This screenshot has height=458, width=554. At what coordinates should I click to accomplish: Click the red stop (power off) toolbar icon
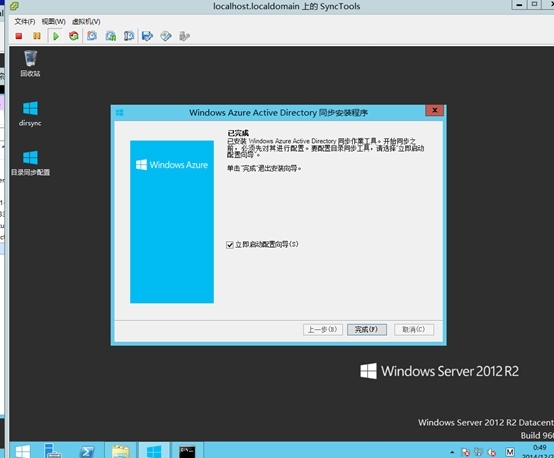click(19, 36)
